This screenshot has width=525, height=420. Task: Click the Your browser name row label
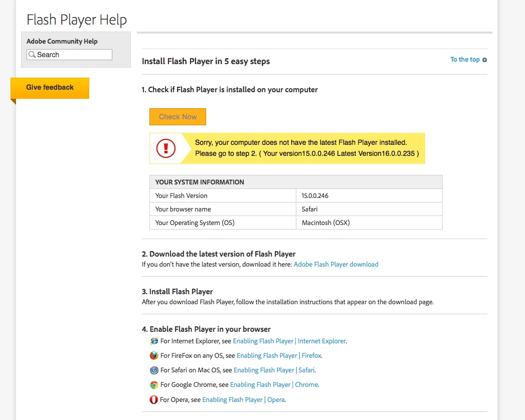[183, 209]
